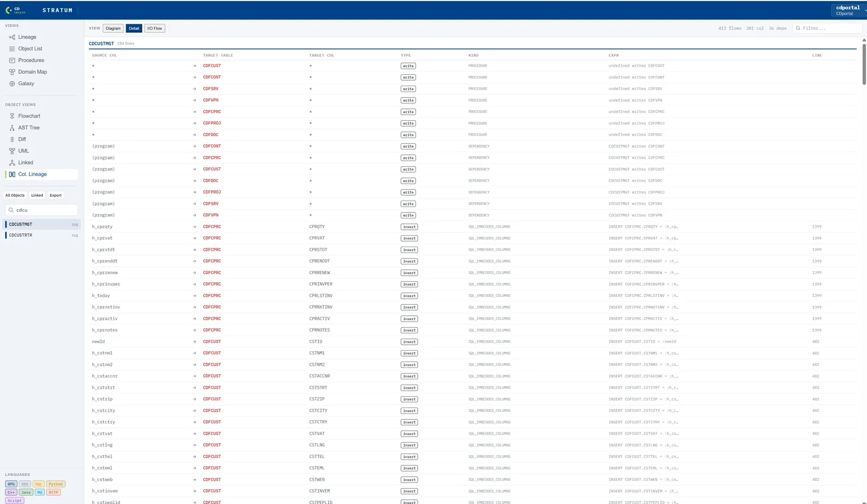867x504 pixels.
Task: Click the Col. Lineage icon
Action: point(12,175)
